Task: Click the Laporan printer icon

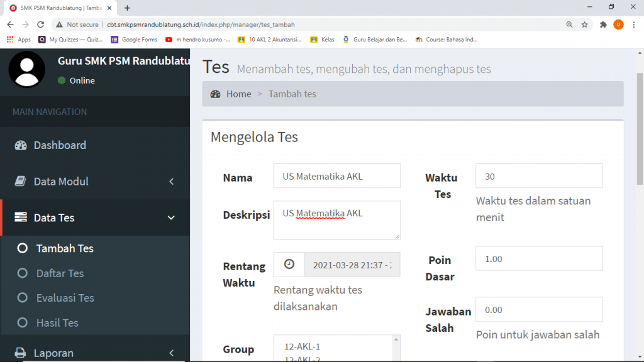Action: [20, 353]
